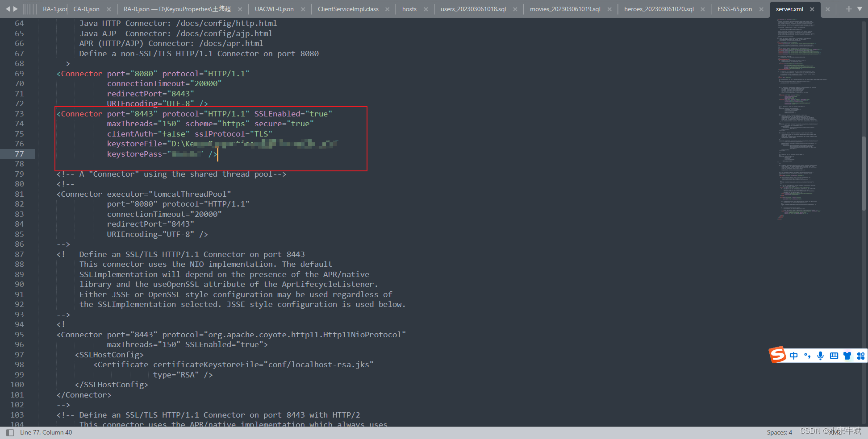Go to the previous tab with the left arrow
Viewport: 868px width, 439px height.
pyautogui.click(x=8, y=9)
